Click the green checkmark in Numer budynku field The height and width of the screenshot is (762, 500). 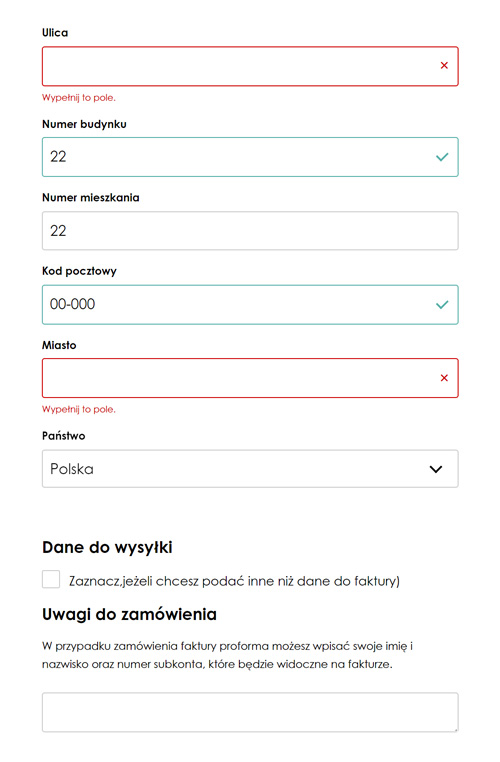(x=442, y=157)
